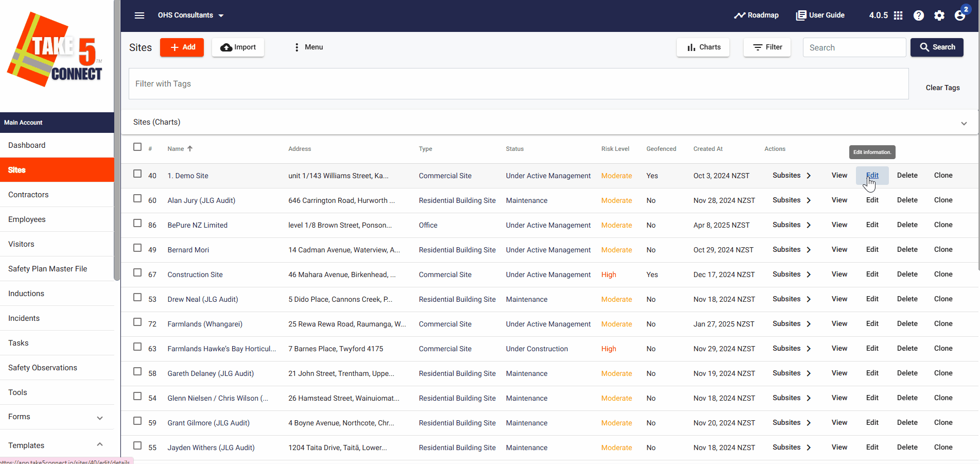Open Subsites arrow for Glenn Nielsen

[x=809, y=398]
